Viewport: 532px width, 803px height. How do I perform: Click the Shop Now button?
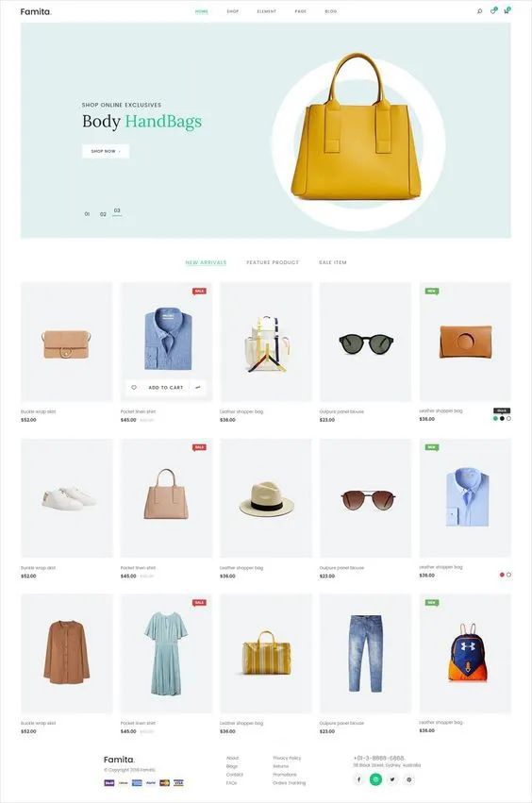tap(106, 151)
